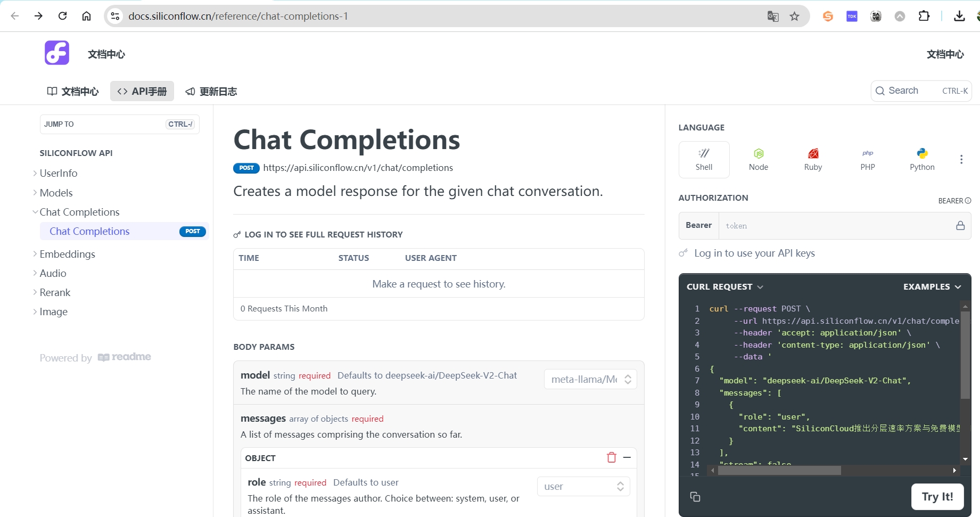Select Node as the request language
Screen dimensions: 980x517
coord(759,160)
